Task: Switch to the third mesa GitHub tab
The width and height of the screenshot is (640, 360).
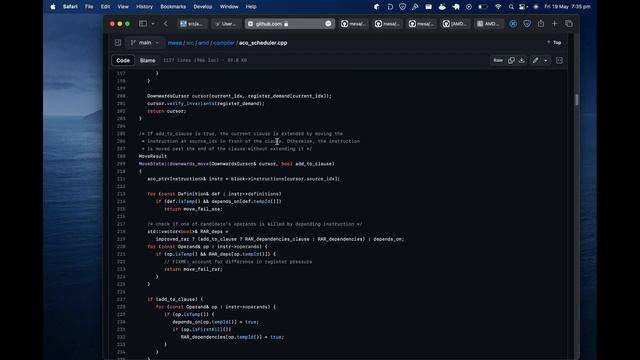Action: (x=421, y=24)
